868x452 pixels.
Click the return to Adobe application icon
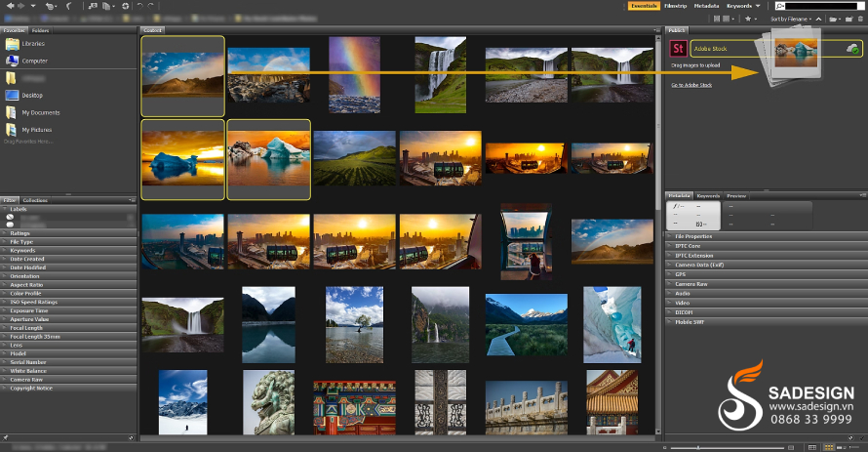pyautogui.click(x=68, y=6)
